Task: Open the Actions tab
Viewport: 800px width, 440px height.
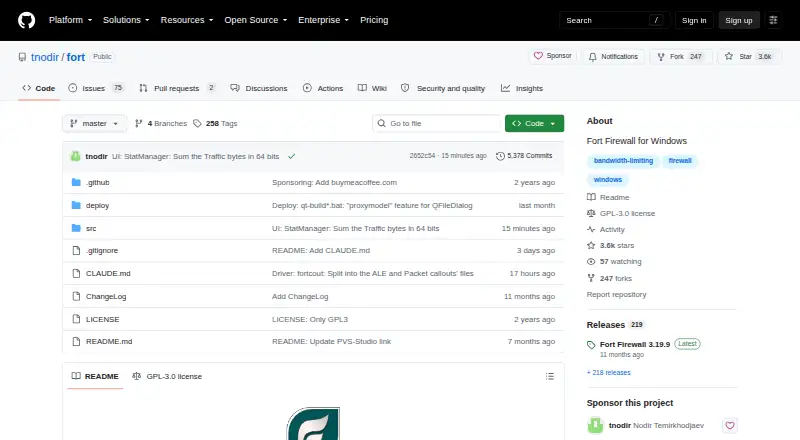Action: click(323, 88)
